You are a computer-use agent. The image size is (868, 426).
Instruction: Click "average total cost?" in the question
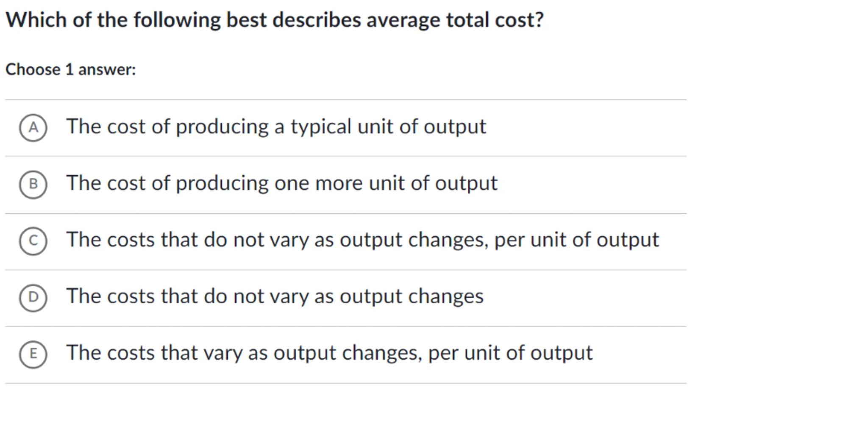[x=455, y=20]
